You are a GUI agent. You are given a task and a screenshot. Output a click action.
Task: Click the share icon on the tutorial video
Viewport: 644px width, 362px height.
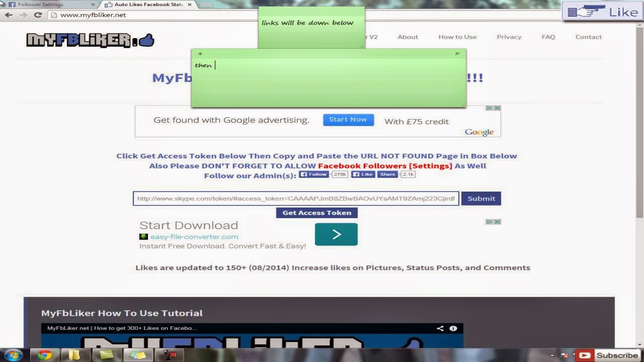pos(440,328)
